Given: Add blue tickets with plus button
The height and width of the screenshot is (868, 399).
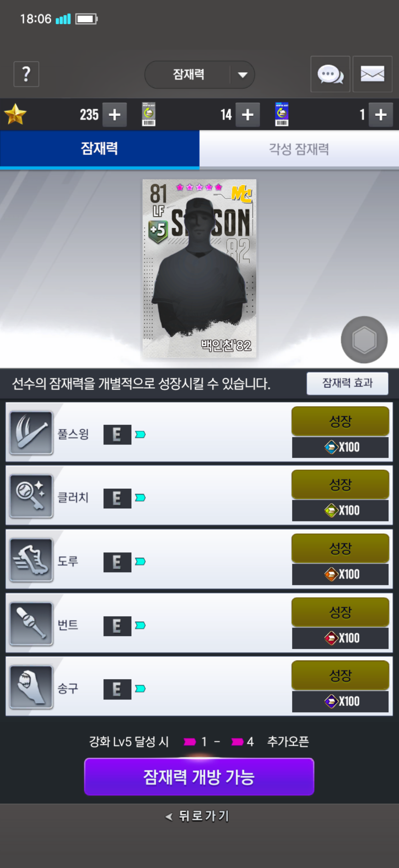Looking at the screenshot, I should tap(381, 115).
